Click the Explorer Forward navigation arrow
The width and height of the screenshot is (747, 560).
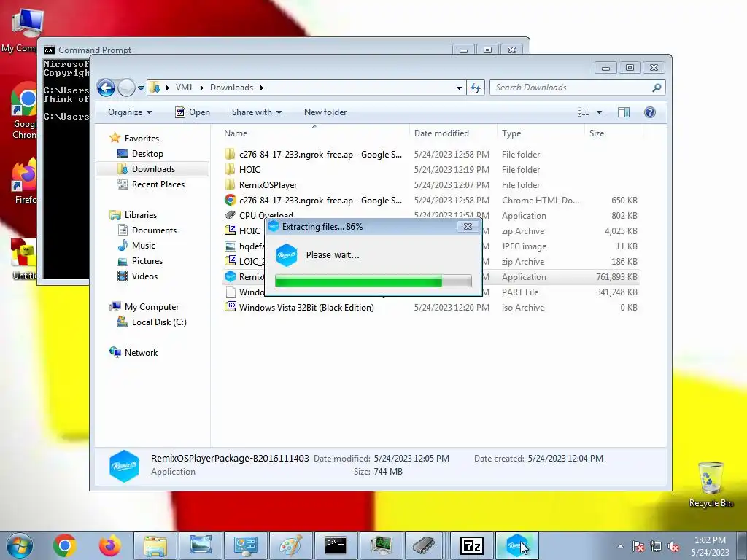click(126, 87)
